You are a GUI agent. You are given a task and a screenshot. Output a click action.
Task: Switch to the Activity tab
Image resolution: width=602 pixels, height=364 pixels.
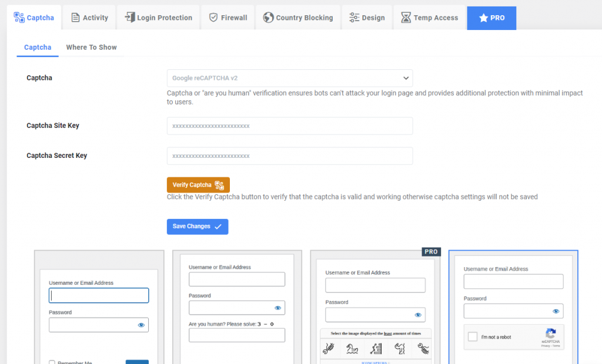[89, 17]
